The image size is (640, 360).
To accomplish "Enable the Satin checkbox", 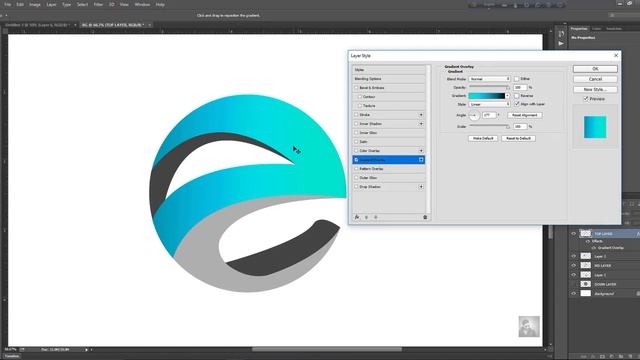I will click(356, 142).
